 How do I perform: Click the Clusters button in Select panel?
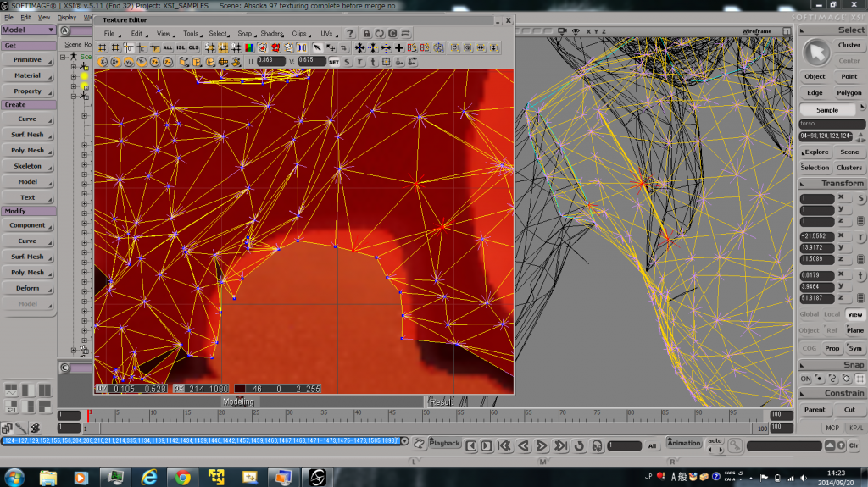click(849, 167)
